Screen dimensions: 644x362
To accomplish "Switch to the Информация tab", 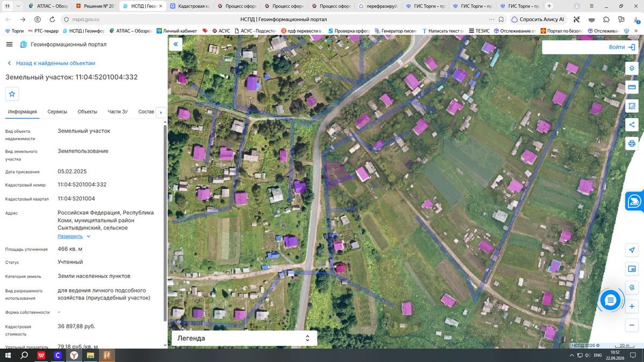I will click(x=23, y=112).
